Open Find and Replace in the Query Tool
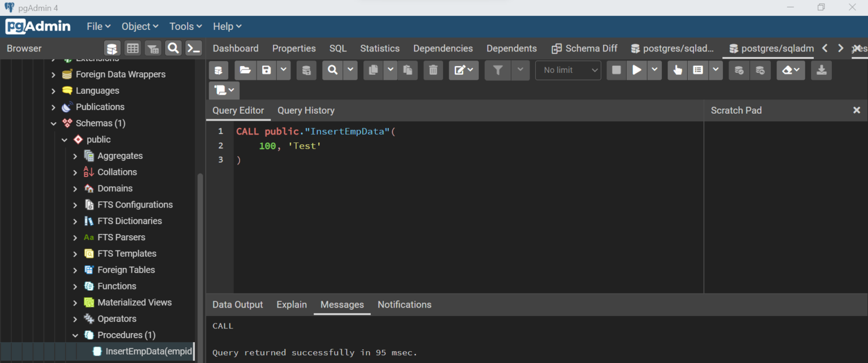The image size is (868, 363). [x=332, y=70]
